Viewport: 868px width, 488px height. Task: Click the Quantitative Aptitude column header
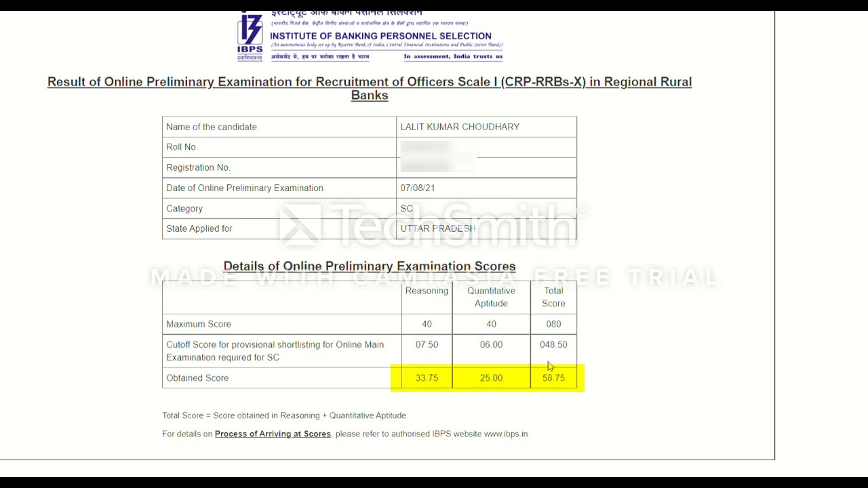(491, 297)
